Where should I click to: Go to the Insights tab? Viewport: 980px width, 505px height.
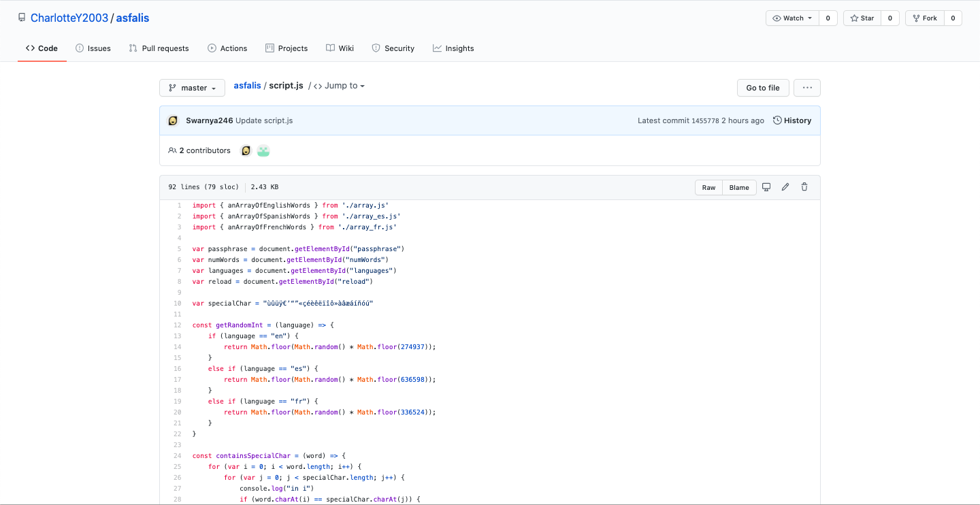[453, 48]
